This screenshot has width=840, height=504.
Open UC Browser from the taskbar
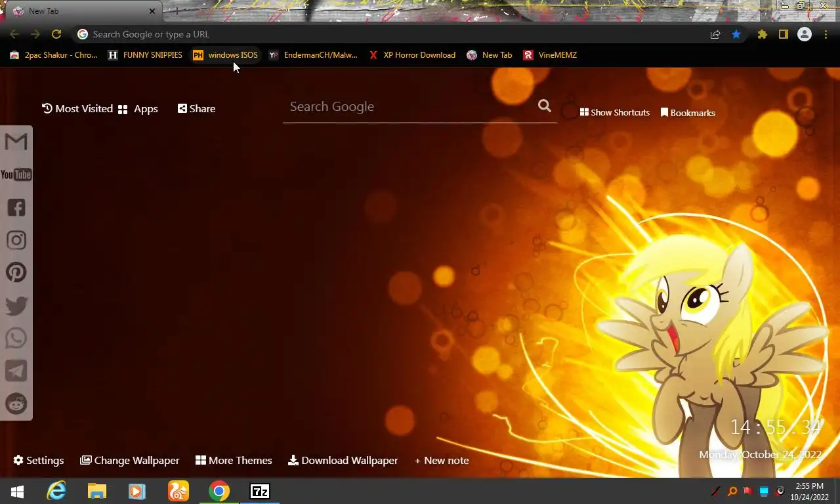178,491
